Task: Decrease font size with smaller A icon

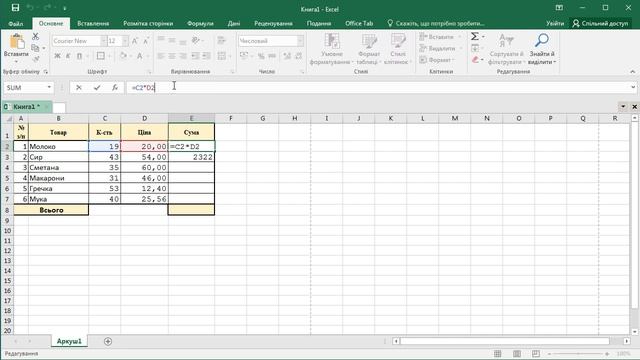Action: [146, 41]
